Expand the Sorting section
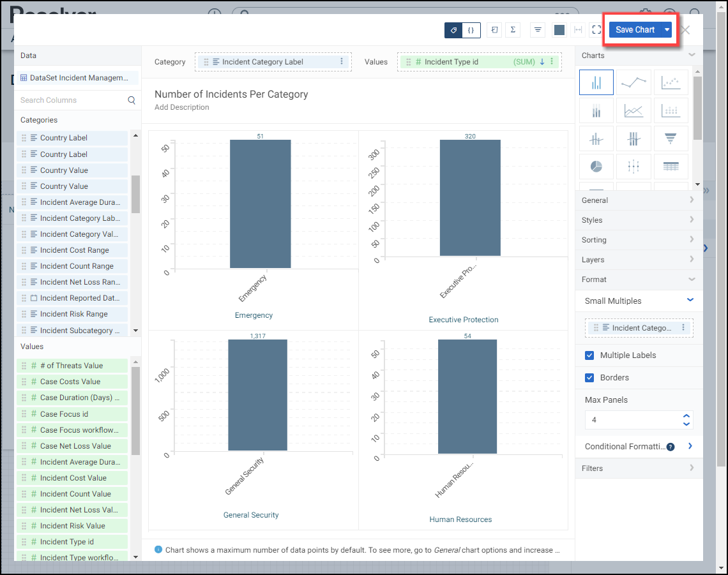 click(x=639, y=240)
